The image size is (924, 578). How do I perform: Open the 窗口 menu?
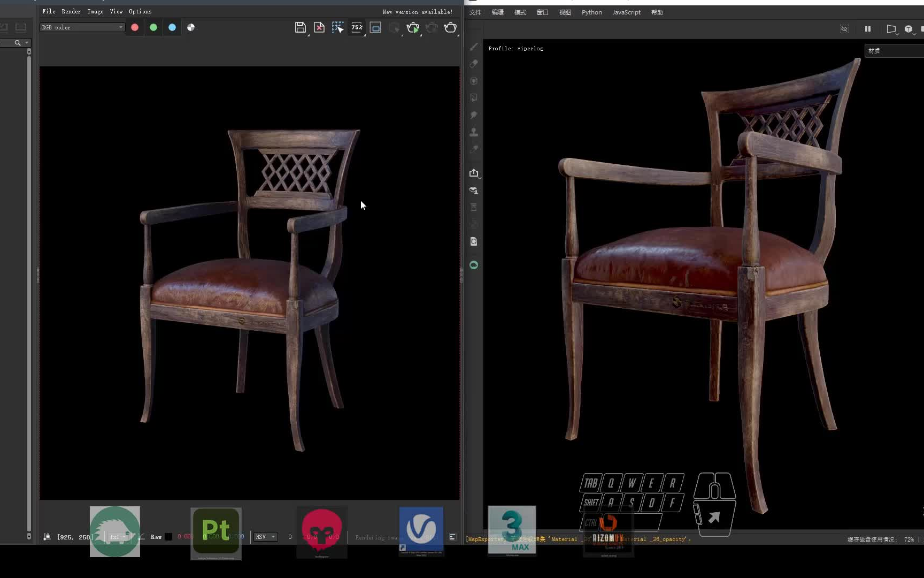point(543,12)
